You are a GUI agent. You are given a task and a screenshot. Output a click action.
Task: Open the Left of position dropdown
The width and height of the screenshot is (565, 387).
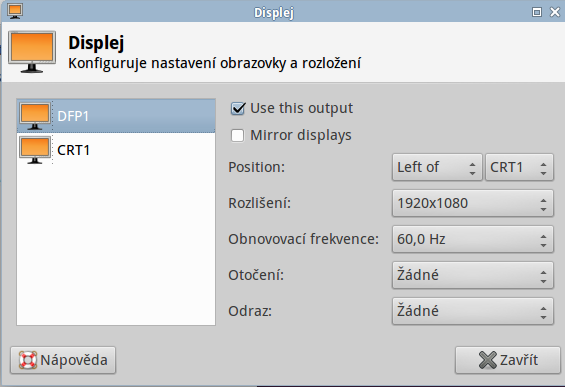pos(437,168)
